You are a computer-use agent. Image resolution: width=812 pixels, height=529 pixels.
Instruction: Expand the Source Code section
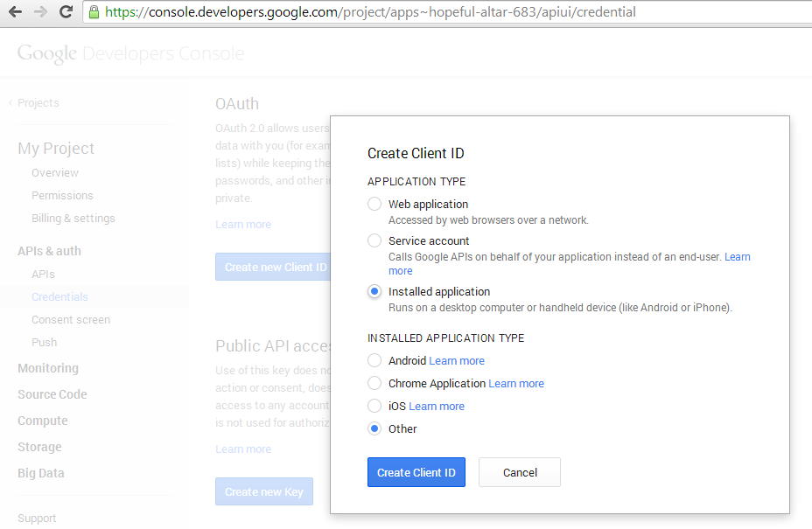[52, 394]
